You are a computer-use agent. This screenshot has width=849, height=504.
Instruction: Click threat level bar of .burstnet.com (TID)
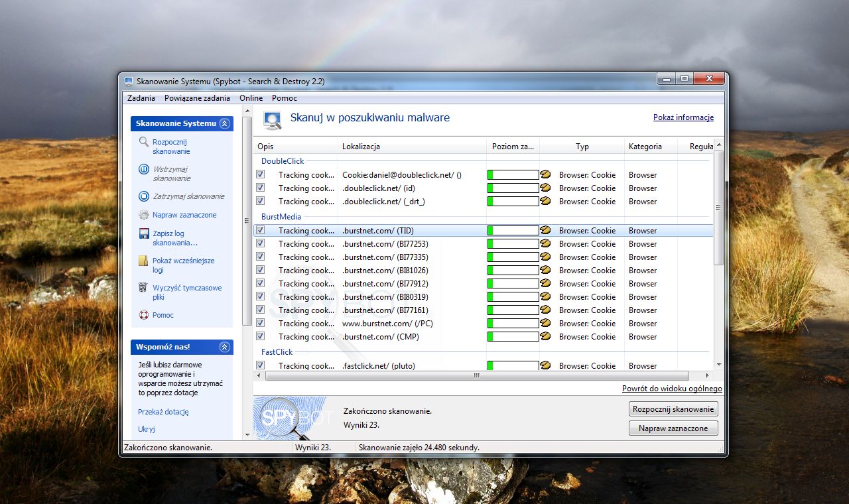pyautogui.click(x=513, y=230)
